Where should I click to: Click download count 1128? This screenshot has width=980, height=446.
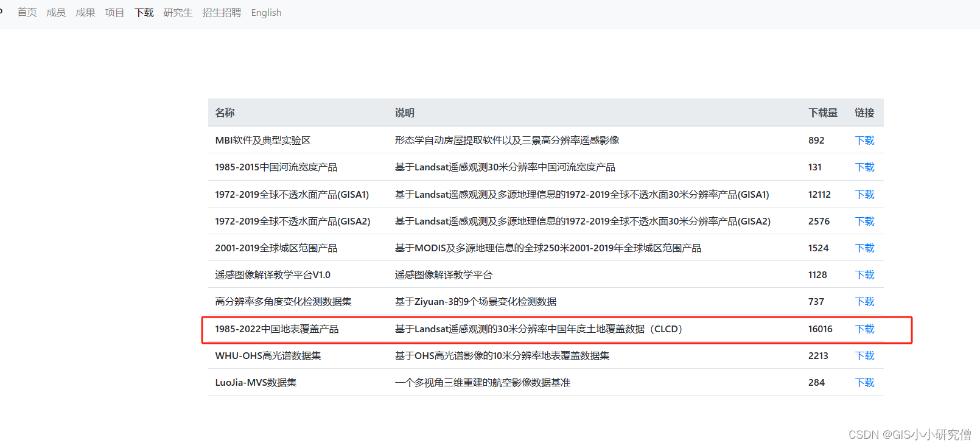[817, 275]
